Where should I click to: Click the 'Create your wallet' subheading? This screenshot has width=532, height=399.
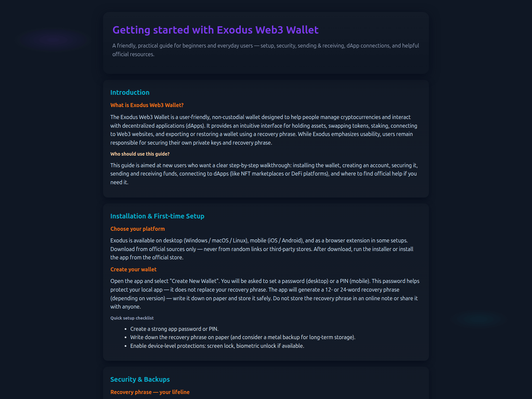tap(133, 269)
